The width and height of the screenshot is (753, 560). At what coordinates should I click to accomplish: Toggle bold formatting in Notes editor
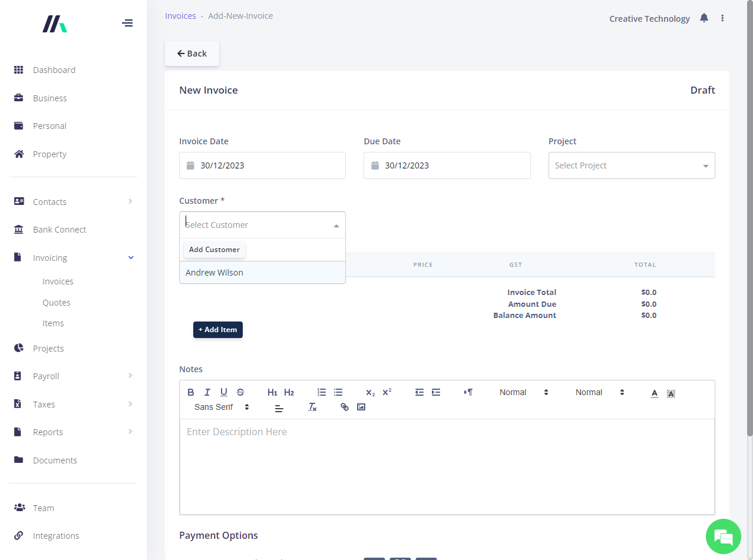pos(191,392)
